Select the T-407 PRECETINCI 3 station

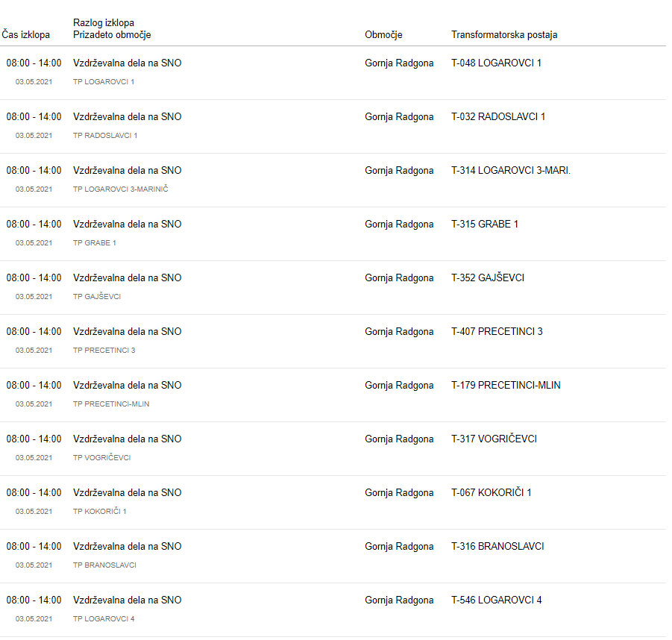[x=497, y=332]
